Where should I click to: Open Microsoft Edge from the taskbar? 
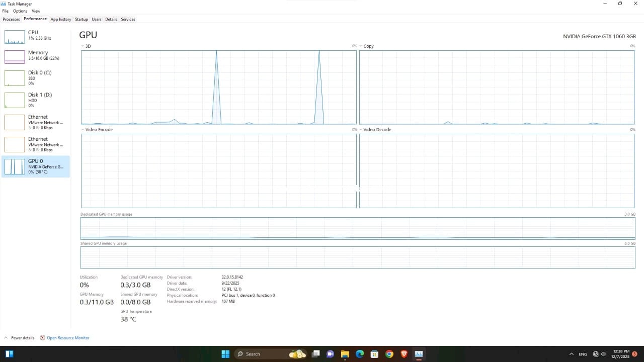coord(360,354)
